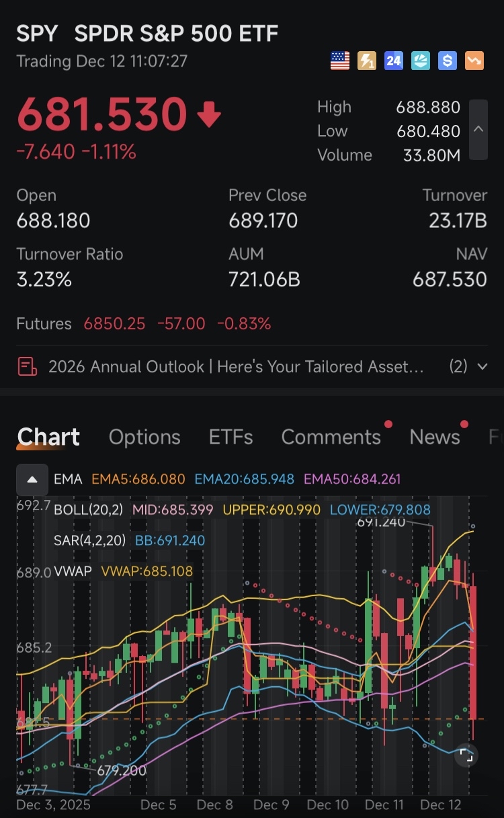Open the 2026 Annual Outlook link
The width and height of the screenshot is (504, 818).
[x=236, y=367]
